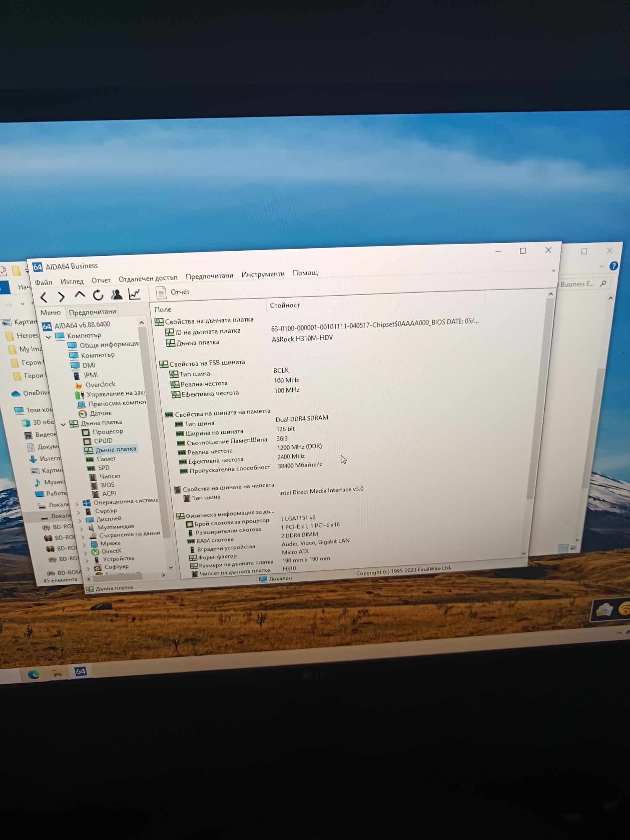This screenshot has width=630, height=840.
Task: Select Музика in Explorer sidebar
Action: click(50, 482)
